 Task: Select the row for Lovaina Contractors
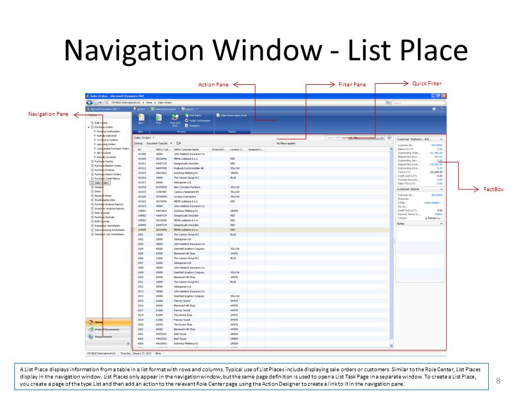[262, 197]
